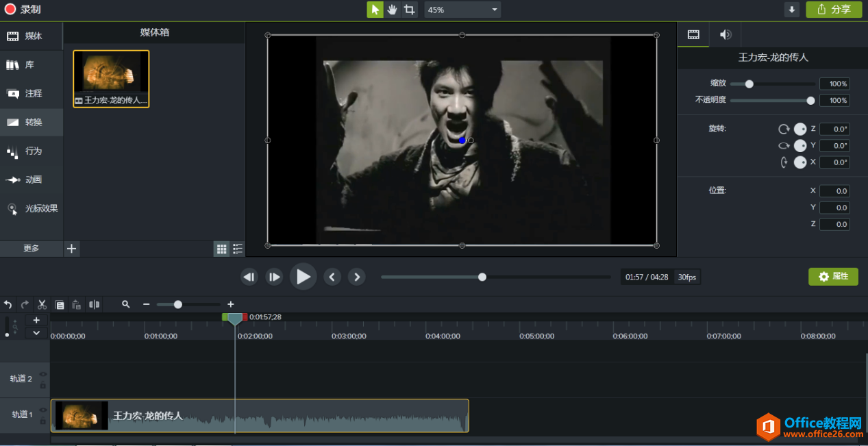Click the paste icon in timeline toolbar
Image resolution: width=868 pixels, height=446 pixels.
[x=77, y=304]
